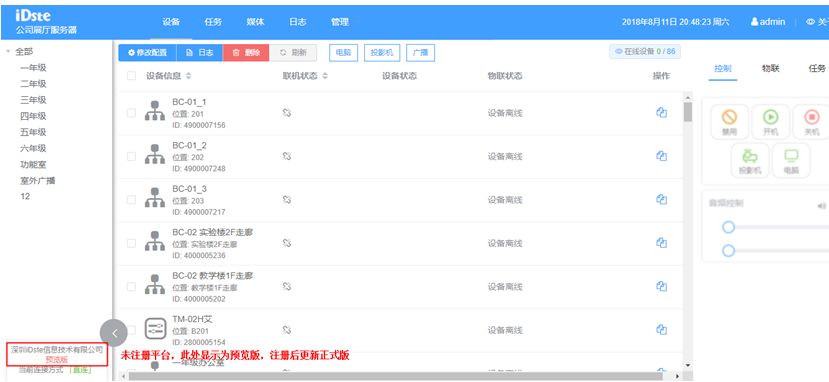Click the copy icon for BC-01_3

661,199
